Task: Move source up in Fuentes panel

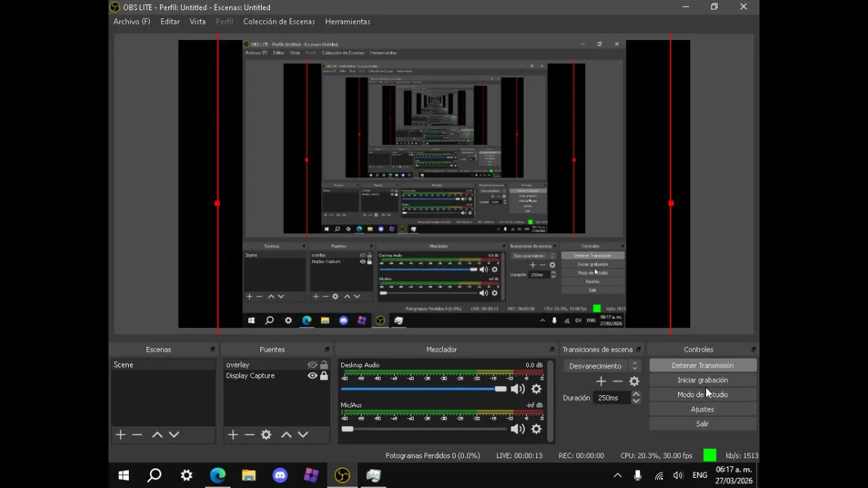Action: click(x=286, y=434)
